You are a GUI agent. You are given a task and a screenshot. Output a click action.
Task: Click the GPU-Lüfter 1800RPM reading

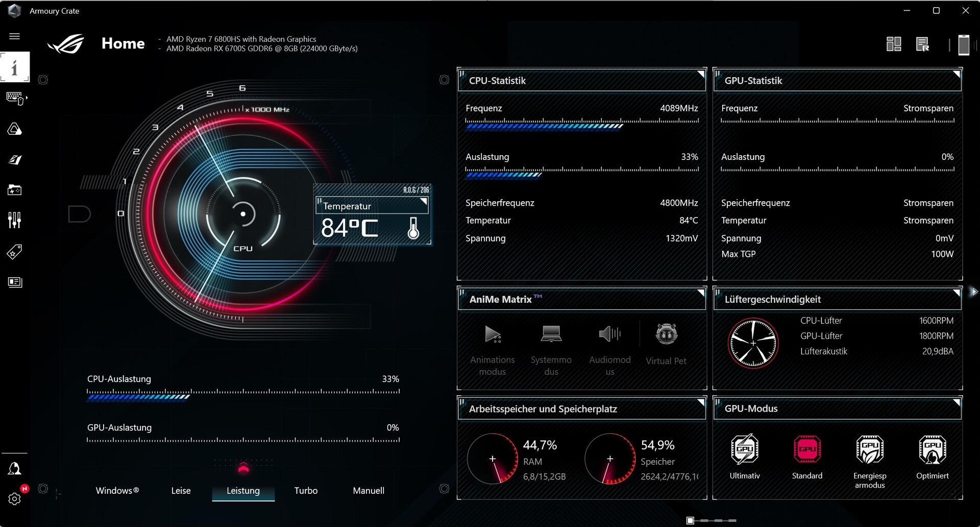click(x=936, y=336)
